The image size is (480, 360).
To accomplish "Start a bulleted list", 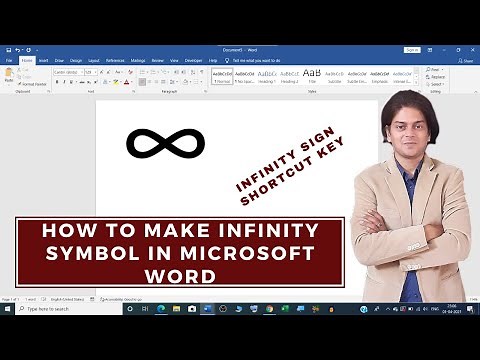I will tap(143, 72).
